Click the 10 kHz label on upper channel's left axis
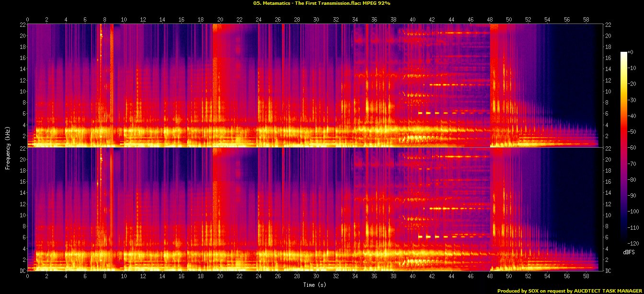The width and height of the screenshot is (644, 294). [21, 91]
